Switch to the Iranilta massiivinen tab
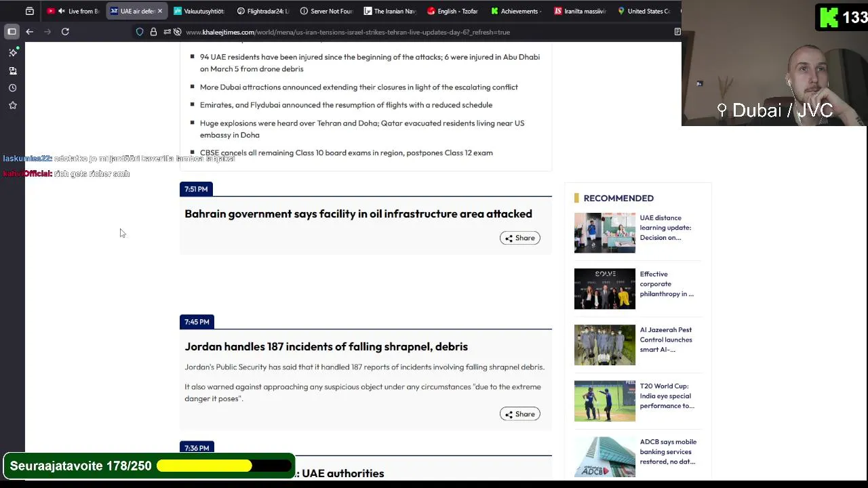This screenshot has height=488, width=868. [580, 11]
